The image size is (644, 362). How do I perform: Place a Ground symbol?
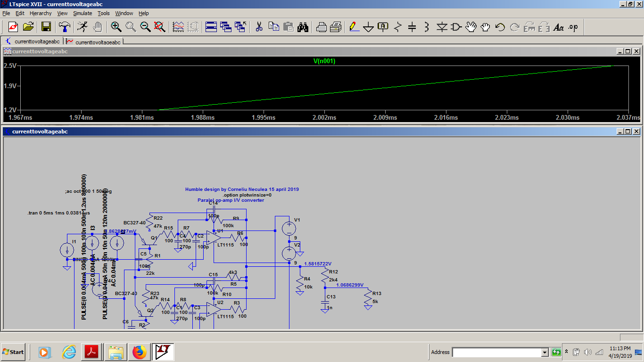tap(369, 27)
